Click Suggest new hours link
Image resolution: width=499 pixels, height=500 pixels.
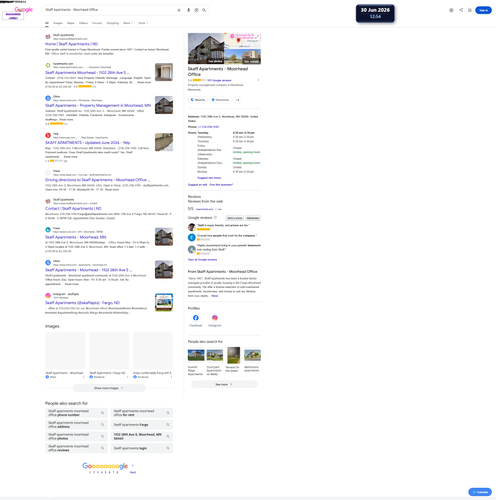(209, 178)
